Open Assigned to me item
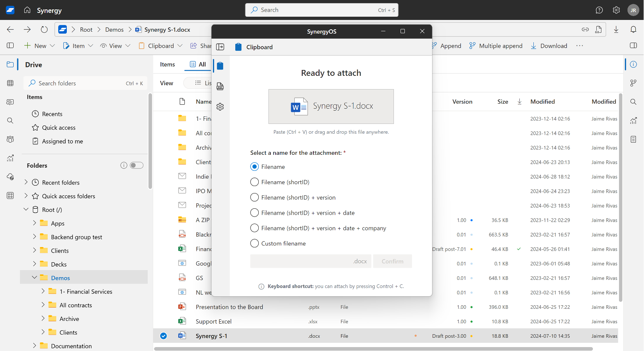 point(63,141)
